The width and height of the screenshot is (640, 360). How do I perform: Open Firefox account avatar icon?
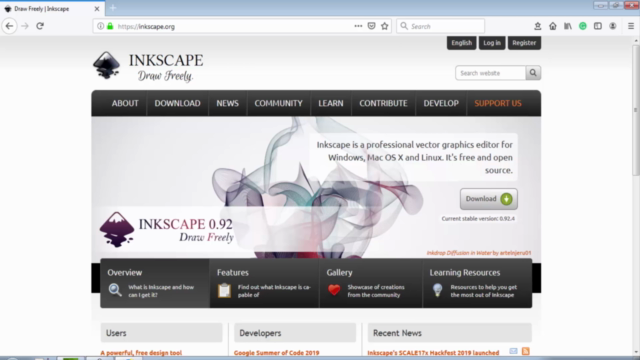click(613, 26)
